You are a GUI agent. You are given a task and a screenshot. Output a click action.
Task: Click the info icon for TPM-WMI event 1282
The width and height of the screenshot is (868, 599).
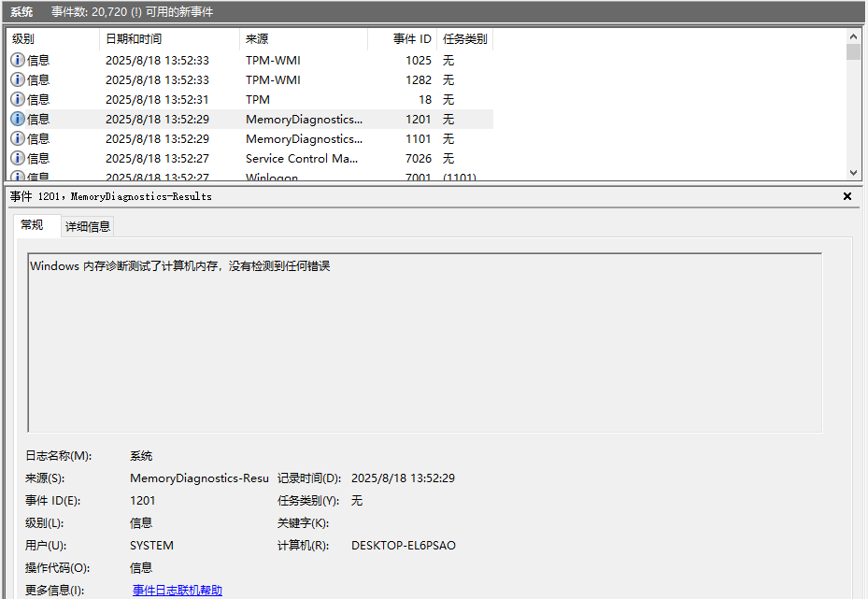(19, 79)
